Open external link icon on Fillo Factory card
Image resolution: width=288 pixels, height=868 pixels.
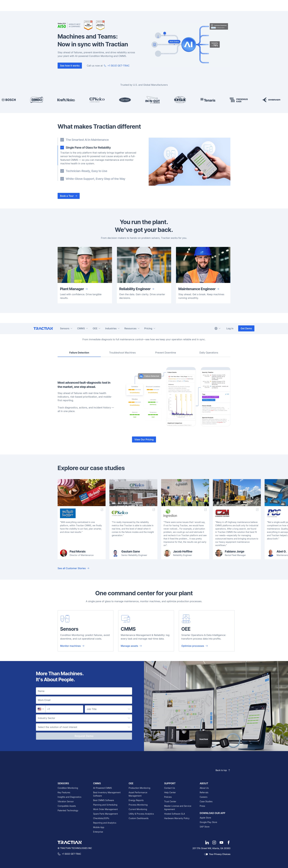click(x=102, y=510)
